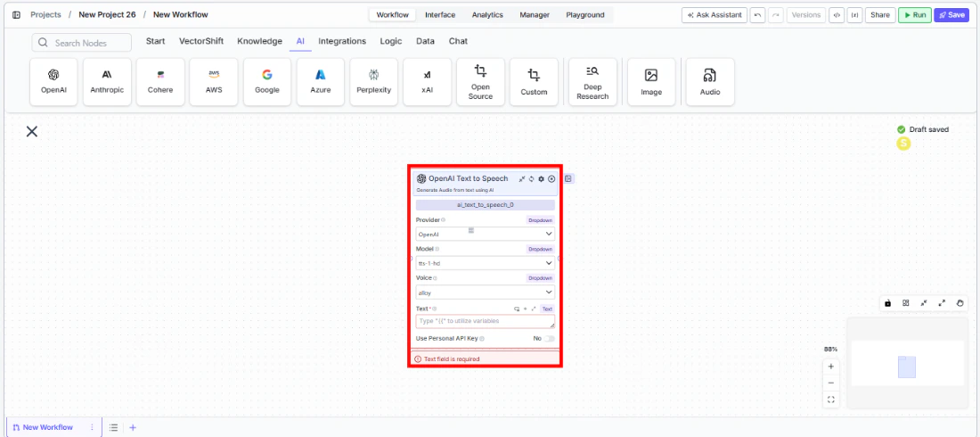Go to Projects in the breadcrumb
This screenshot has height=437, width=980.
click(x=45, y=14)
